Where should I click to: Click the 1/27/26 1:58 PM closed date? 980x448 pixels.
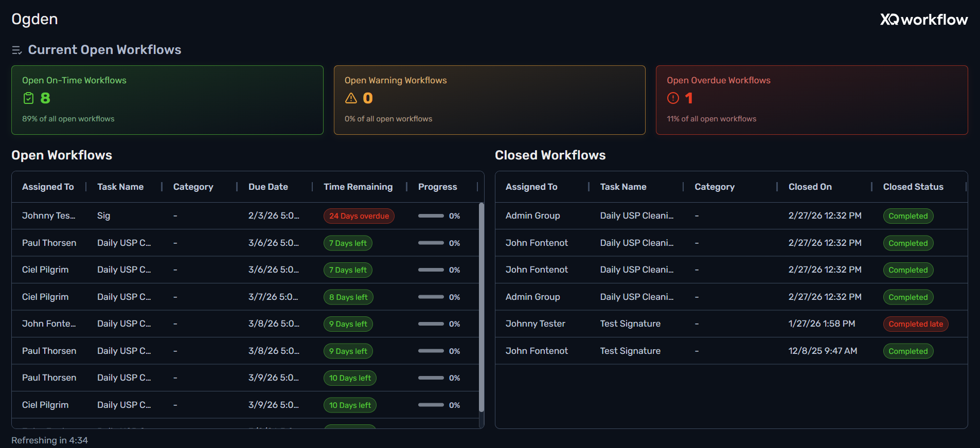pos(822,324)
